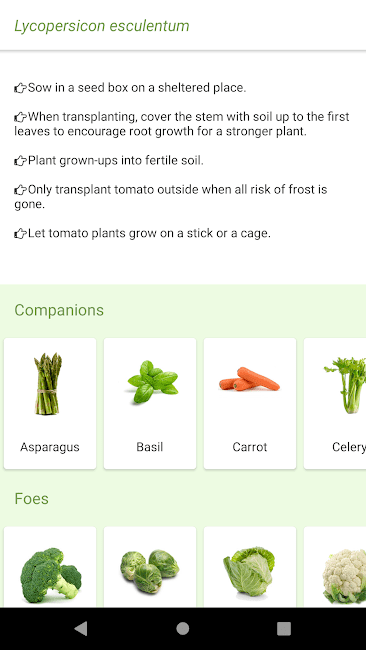Select the Brussels sprouts foe card

click(x=150, y=567)
